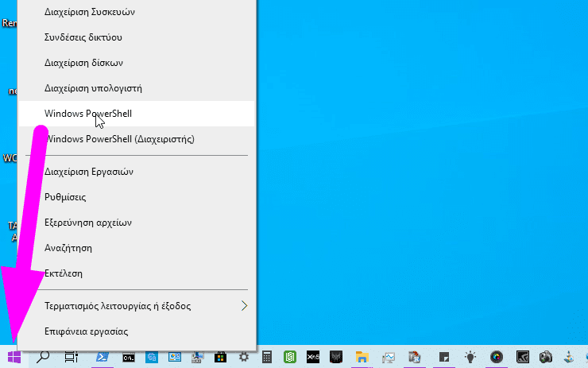Image resolution: width=588 pixels, height=368 pixels.
Task: Open Task View from taskbar
Action: [x=71, y=357]
